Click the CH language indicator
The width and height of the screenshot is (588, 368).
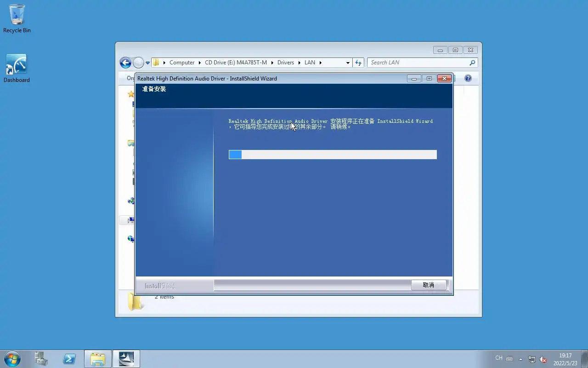coord(499,358)
